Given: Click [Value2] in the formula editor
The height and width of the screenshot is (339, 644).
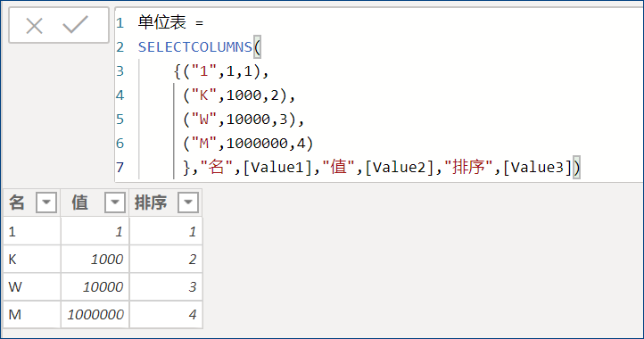Looking at the screenshot, I should pos(400,168).
